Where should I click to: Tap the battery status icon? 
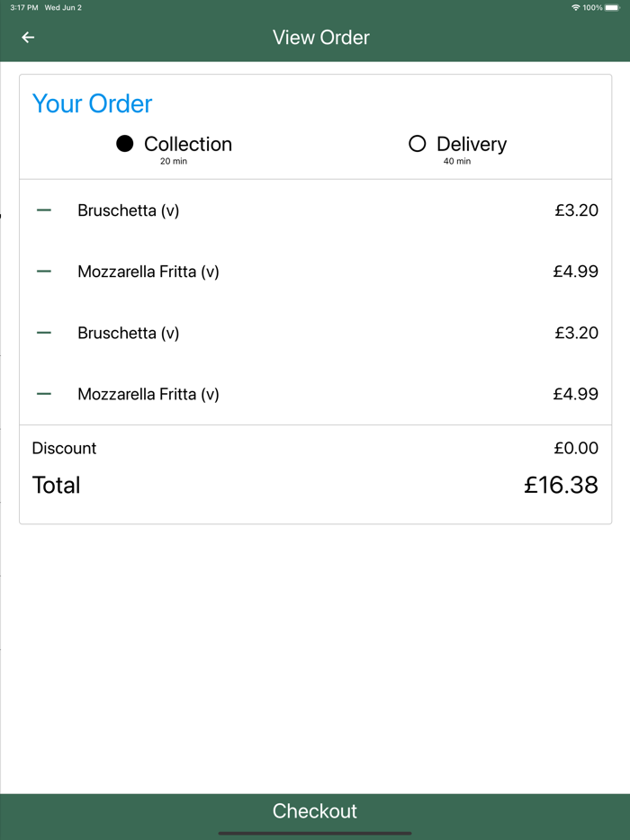pos(612,8)
